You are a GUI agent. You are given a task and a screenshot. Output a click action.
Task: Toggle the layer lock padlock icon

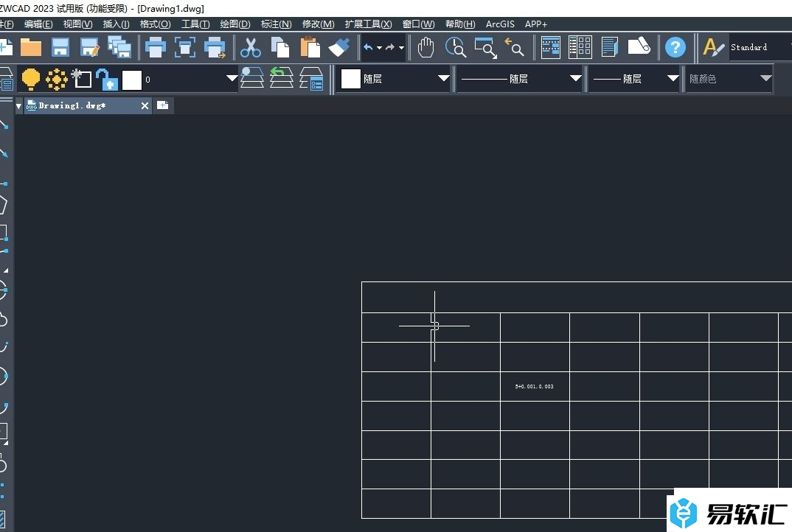pyautogui.click(x=107, y=80)
